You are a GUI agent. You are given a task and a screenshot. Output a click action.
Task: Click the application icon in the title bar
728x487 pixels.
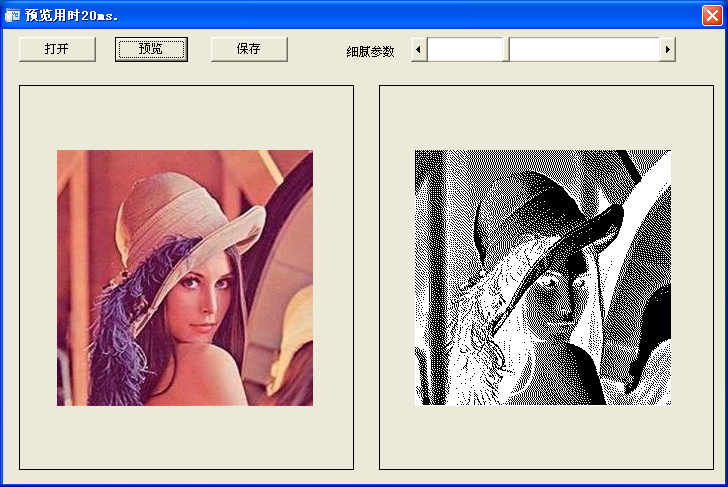point(12,15)
